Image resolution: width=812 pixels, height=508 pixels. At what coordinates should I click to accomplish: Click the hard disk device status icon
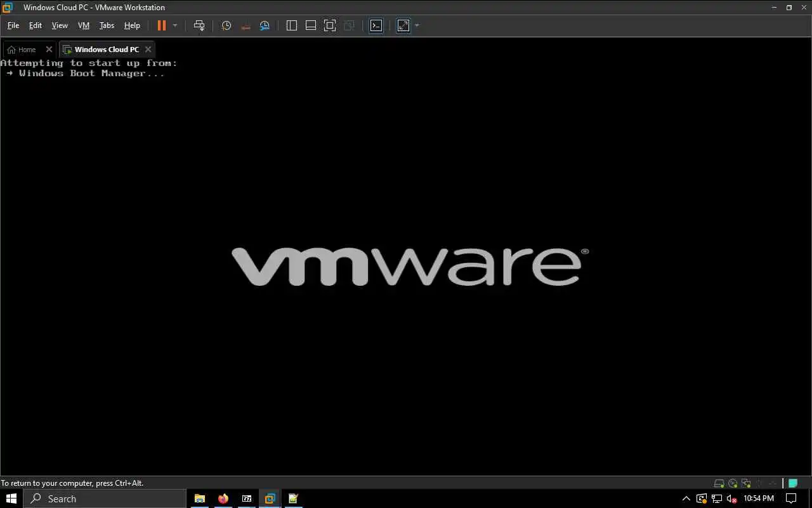pyautogui.click(x=719, y=483)
